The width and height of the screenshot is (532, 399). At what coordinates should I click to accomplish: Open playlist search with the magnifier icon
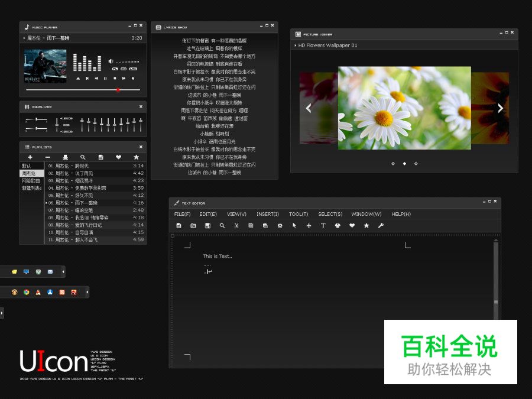(x=82, y=158)
